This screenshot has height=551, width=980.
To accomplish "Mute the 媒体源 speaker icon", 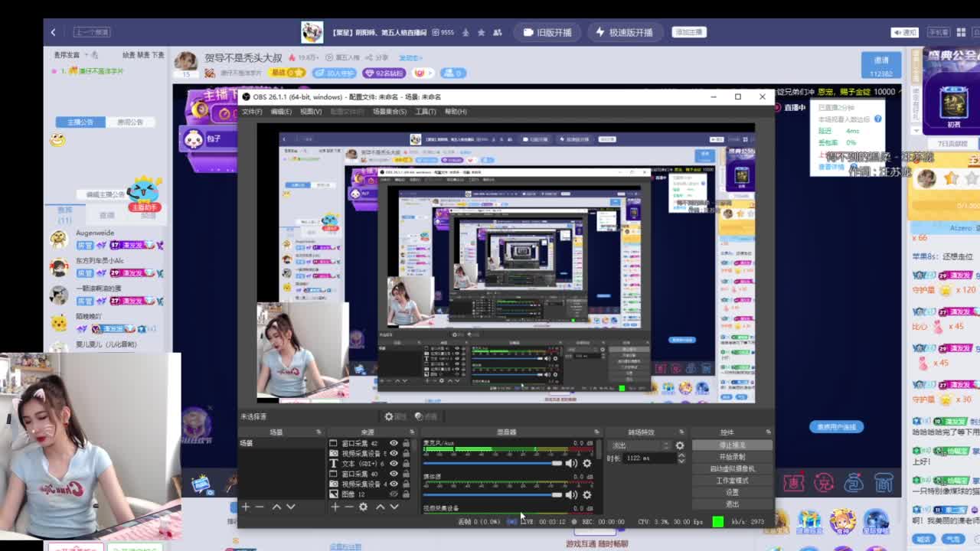I will click(x=571, y=494).
